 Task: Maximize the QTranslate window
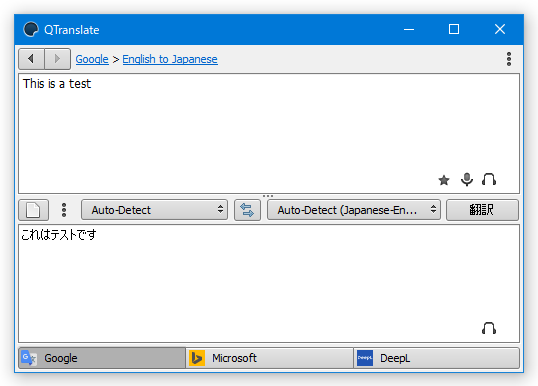[x=454, y=30]
